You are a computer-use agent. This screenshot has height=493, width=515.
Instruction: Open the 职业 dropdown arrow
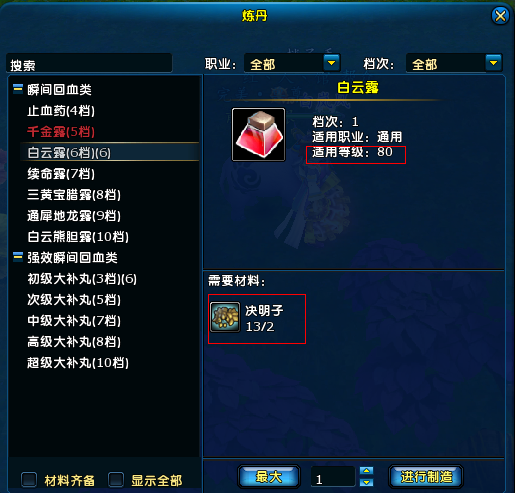click(x=332, y=62)
